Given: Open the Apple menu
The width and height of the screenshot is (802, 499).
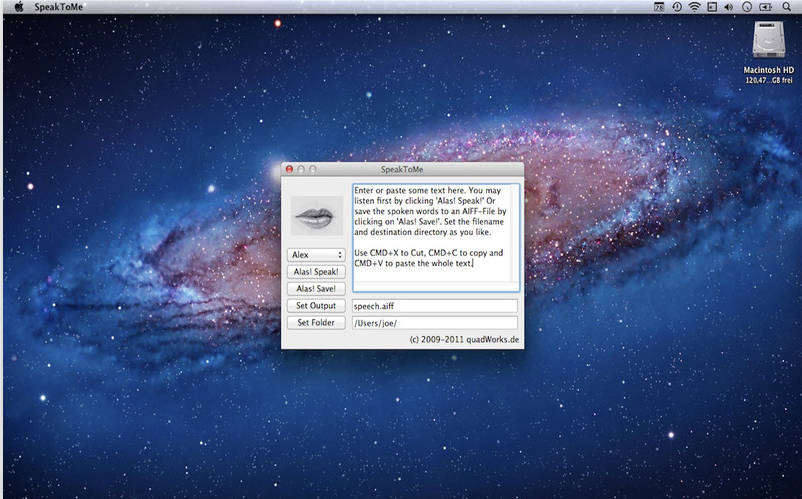Looking at the screenshot, I should click(19, 7).
